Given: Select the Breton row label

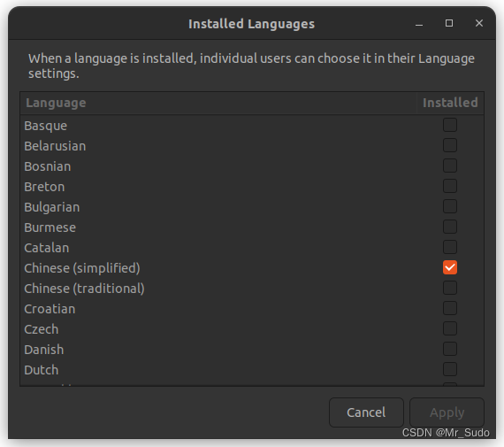Looking at the screenshot, I should pyautogui.click(x=44, y=187).
